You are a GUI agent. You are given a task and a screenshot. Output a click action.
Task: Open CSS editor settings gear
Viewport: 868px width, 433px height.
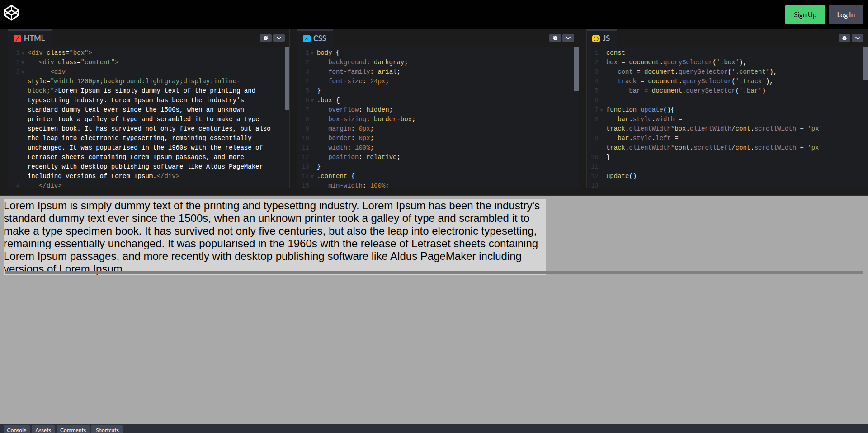(555, 38)
